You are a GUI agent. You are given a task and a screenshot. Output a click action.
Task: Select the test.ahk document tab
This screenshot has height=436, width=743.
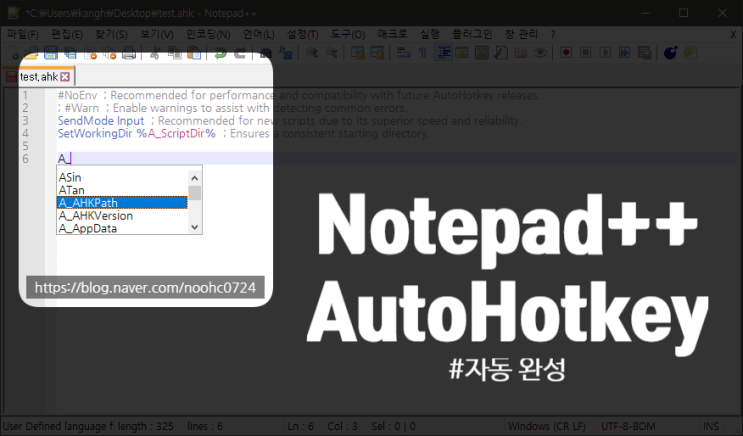39,77
